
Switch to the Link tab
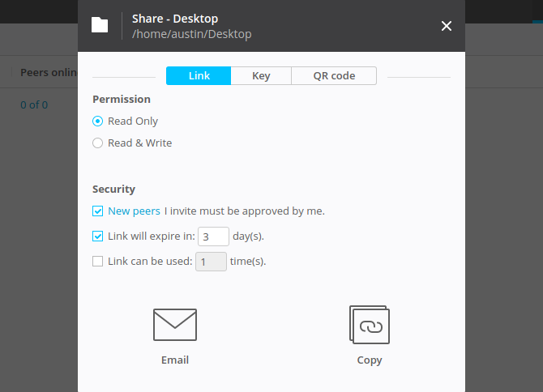(199, 76)
